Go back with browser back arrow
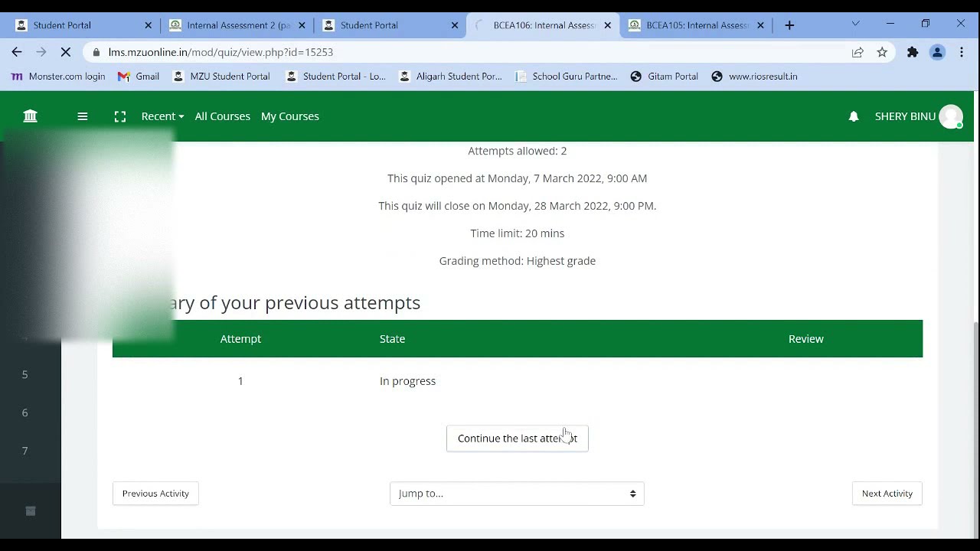Viewport: 980px width, 551px height. [x=17, y=52]
